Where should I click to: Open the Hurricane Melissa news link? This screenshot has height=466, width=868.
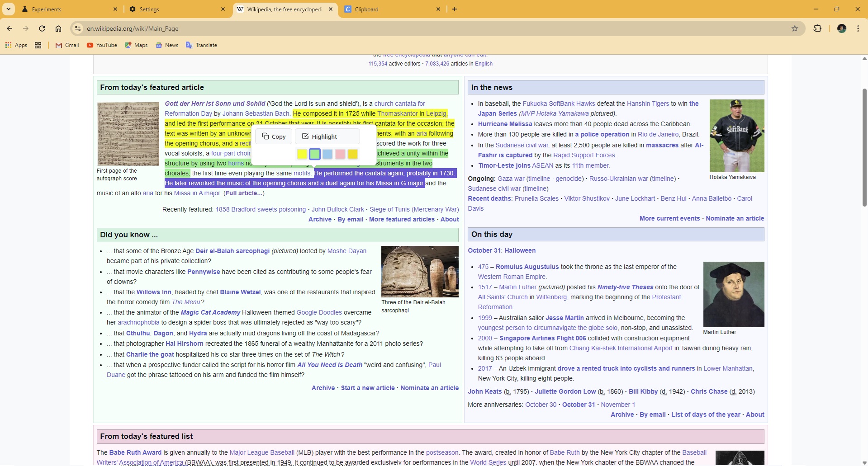tap(505, 124)
